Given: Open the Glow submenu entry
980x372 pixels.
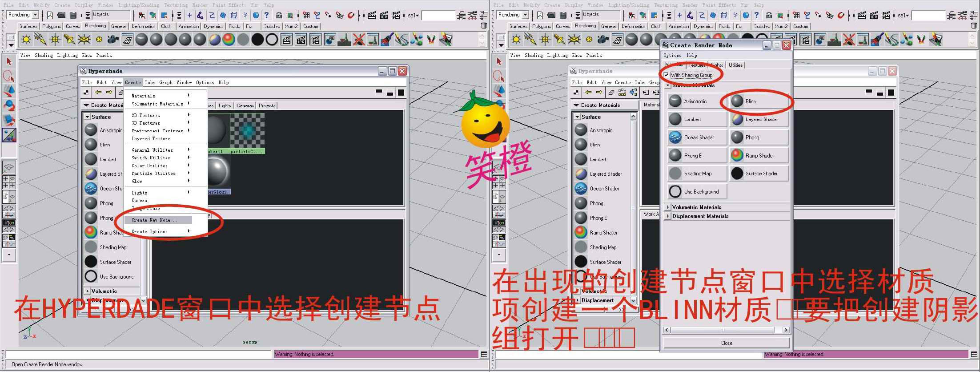Looking at the screenshot, I should pos(158,181).
